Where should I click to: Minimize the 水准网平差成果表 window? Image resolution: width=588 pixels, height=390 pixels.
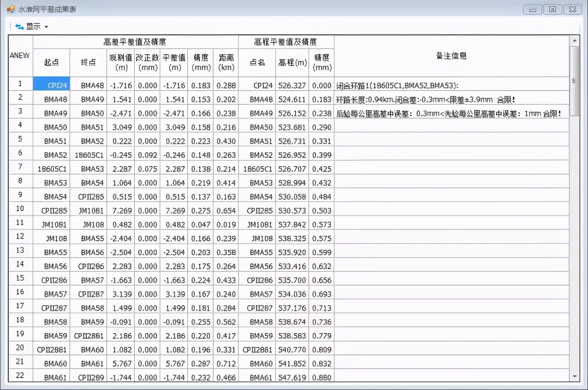pyautogui.click(x=532, y=9)
